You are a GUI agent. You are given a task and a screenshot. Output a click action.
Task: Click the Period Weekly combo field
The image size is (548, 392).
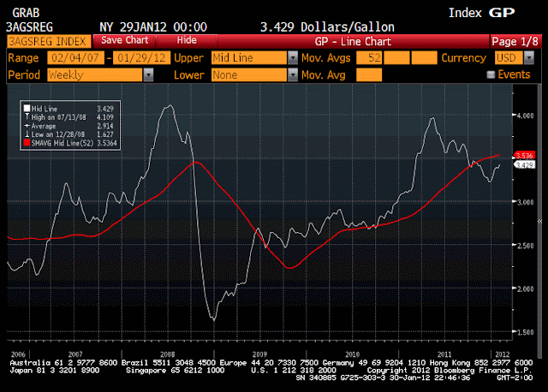coord(95,74)
